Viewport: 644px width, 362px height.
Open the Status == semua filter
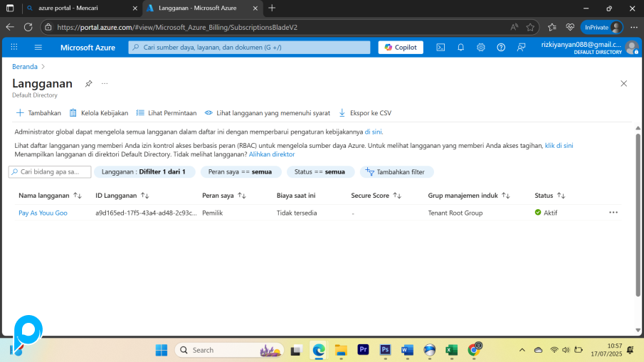[320, 172]
